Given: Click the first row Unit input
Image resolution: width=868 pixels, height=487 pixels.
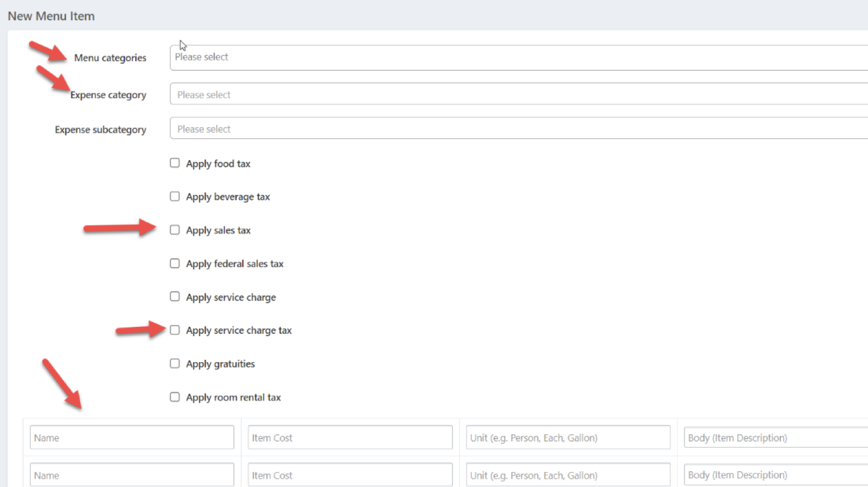Looking at the screenshot, I should click(x=567, y=438).
